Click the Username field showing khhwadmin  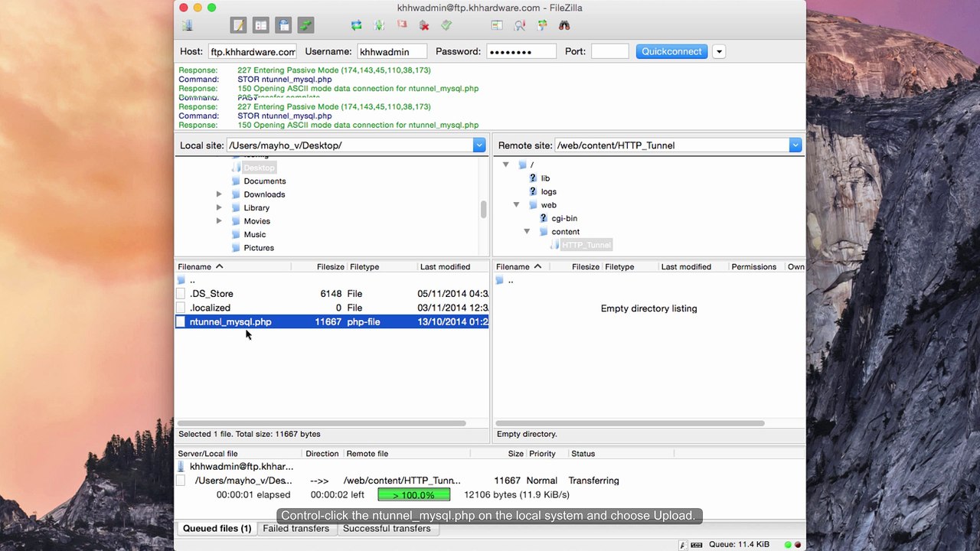tap(392, 51)
